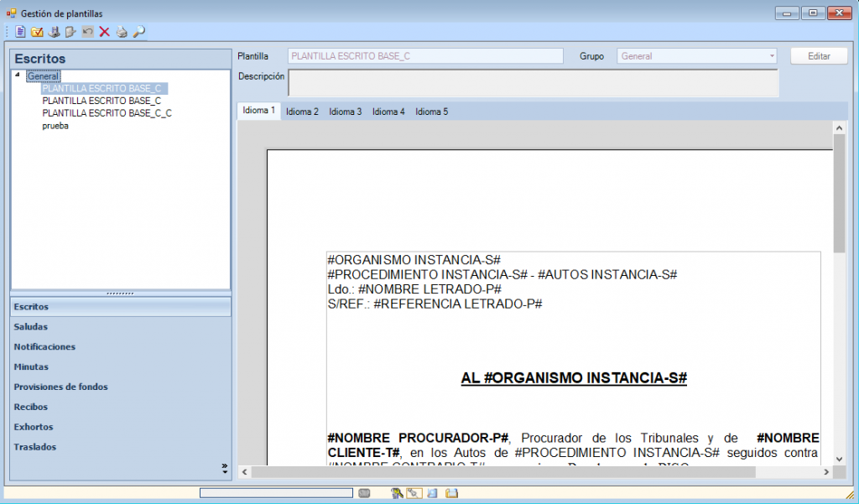Click the folder with checkmark toolbar icon
859x504 pixels.
coord(37,32)
